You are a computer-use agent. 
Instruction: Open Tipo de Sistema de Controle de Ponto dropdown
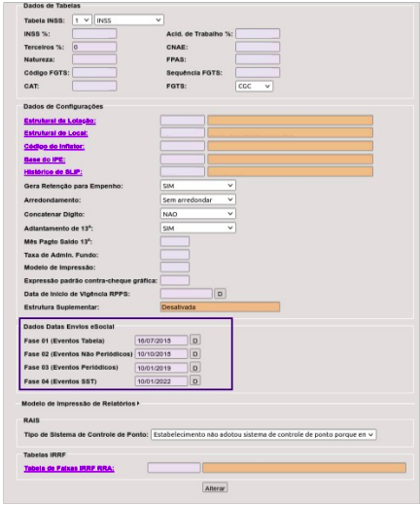263,434
